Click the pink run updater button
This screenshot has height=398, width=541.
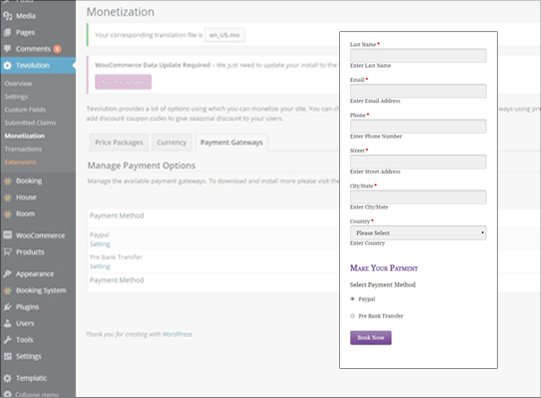pyautogui.click(x=123, y=82)
